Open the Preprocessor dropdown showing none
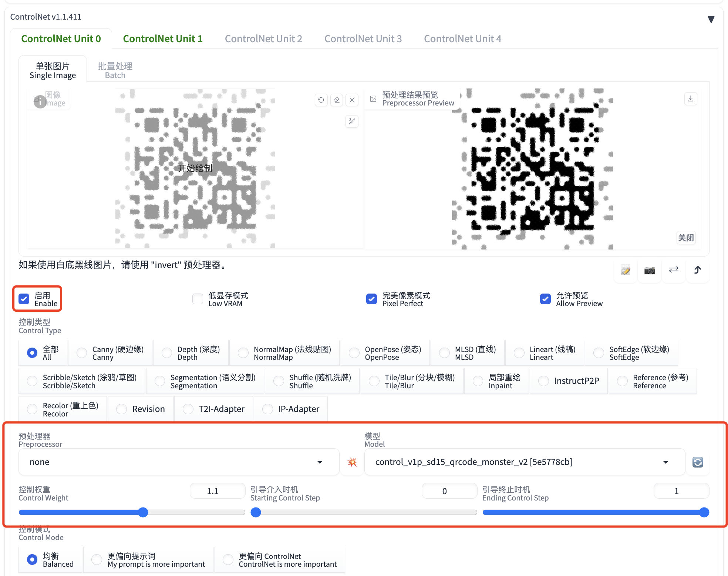The height and width of the screenshot is (576, 728). pos(179,462)
